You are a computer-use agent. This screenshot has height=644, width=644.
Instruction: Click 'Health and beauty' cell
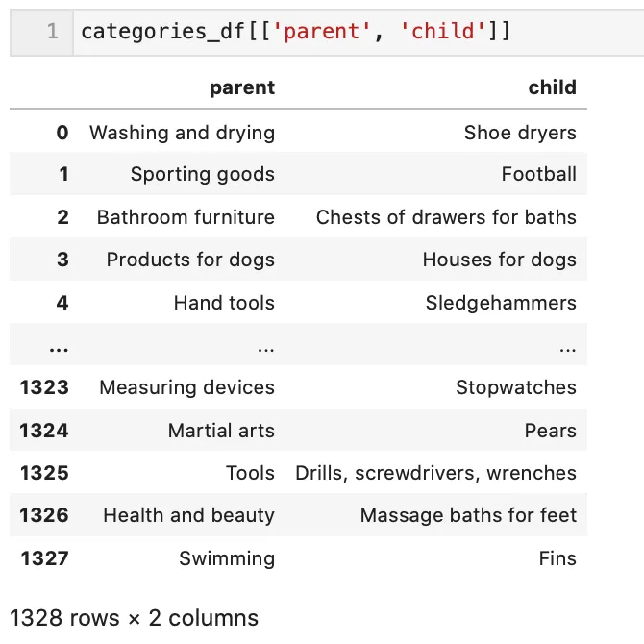tap(188, 515)
